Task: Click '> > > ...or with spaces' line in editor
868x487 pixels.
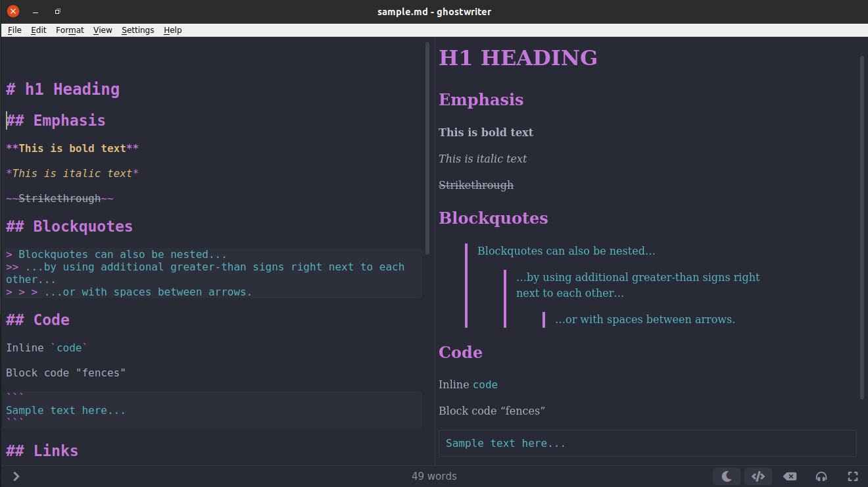Action: [129, 292]
